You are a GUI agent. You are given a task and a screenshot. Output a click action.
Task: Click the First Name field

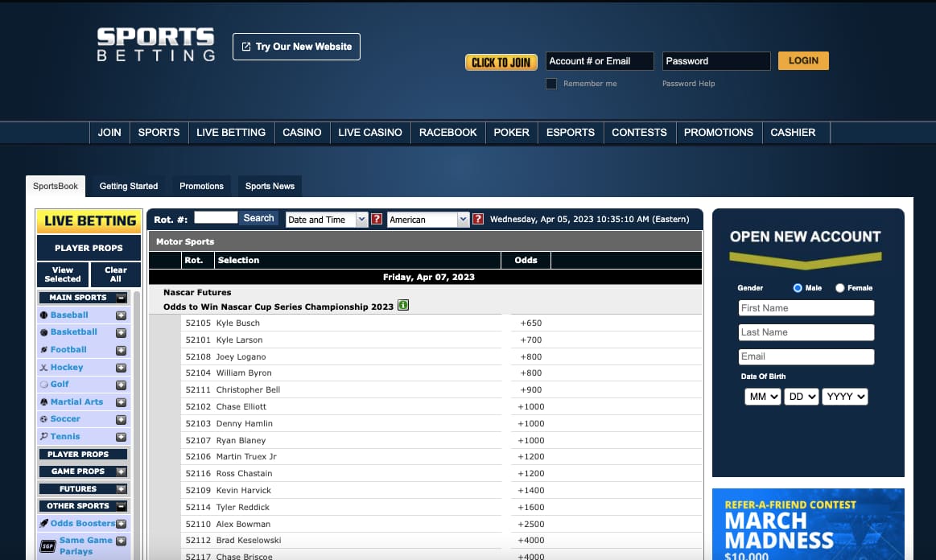[806, 308]
